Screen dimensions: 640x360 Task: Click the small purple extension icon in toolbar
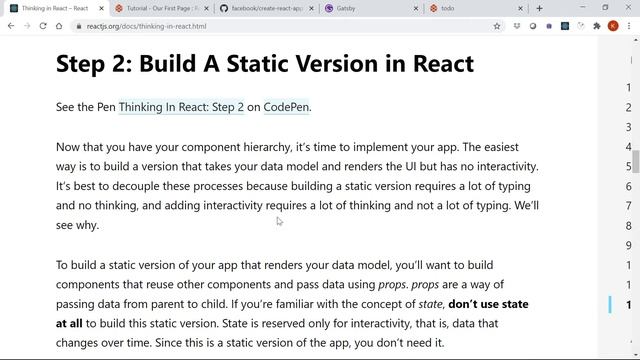click(549, 26)
